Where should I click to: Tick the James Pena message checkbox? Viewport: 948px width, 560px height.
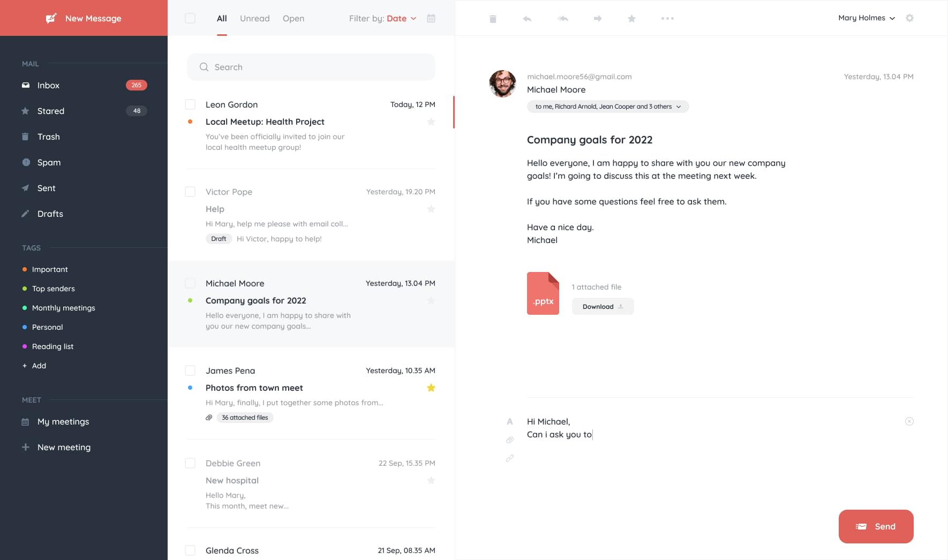[190, 370]
